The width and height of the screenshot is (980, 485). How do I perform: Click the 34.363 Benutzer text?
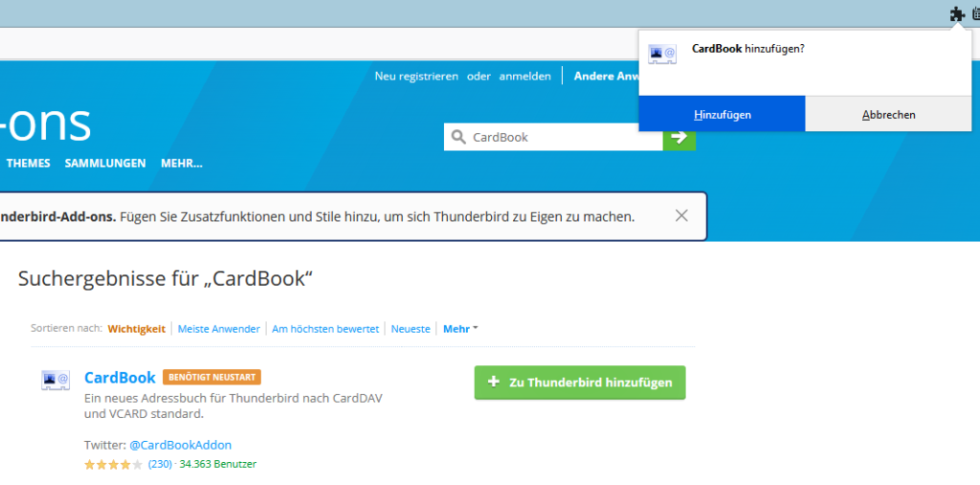[217, 464]
